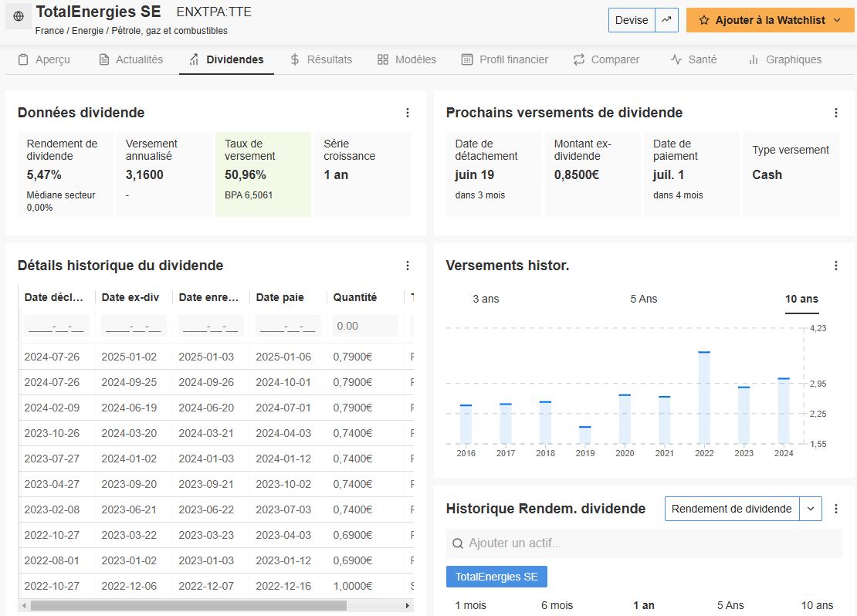Image resolution: width=857 pixels, height=616 pixels.
Task: Click the Montant ex-dividende 0,8500€ card
Action: pyautogui.click(x=593, y=174)
